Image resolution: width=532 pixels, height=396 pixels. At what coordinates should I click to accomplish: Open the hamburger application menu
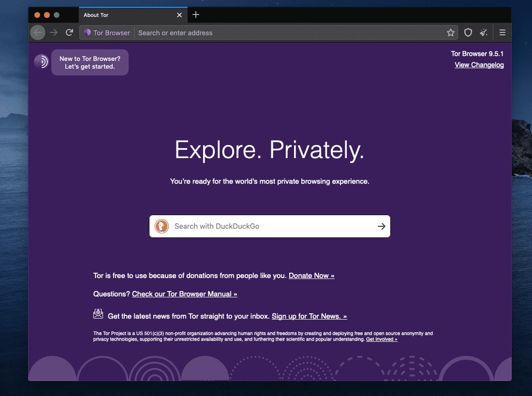coord(502,33)
